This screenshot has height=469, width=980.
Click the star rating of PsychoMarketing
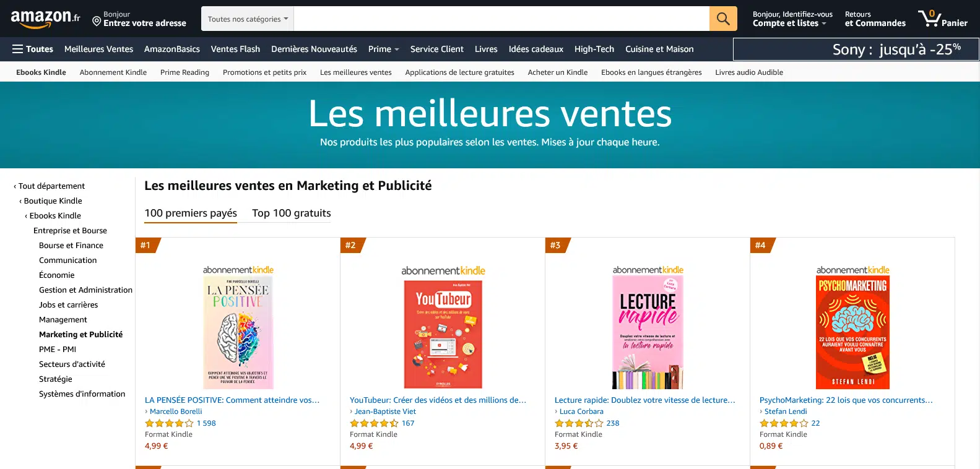click(784, 423)
